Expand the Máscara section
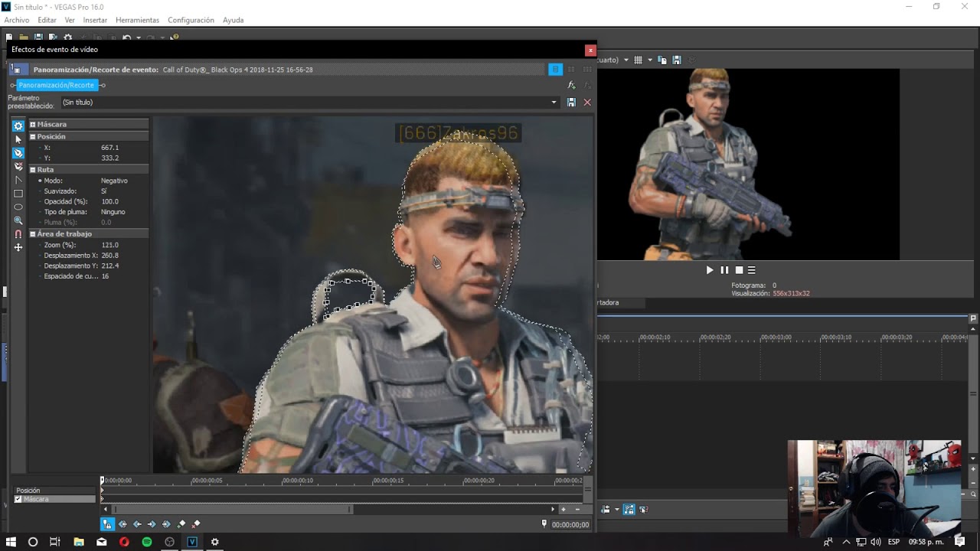The image size is (980, 551). click(33, 124)
